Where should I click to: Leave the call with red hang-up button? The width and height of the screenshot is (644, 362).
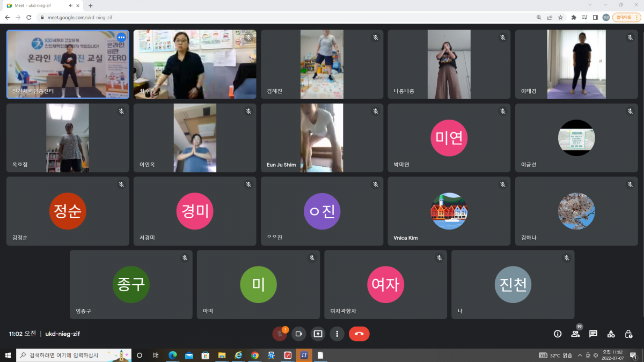[x=359, y=334]
